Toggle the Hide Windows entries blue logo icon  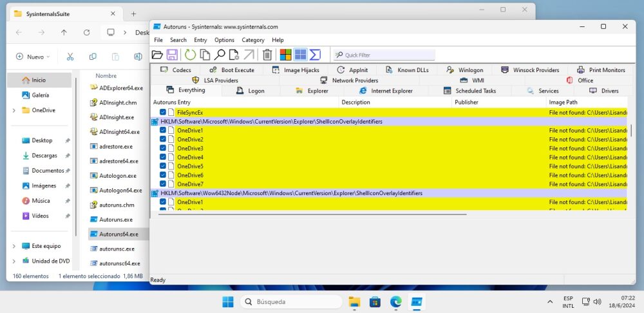tap(301, 55)
